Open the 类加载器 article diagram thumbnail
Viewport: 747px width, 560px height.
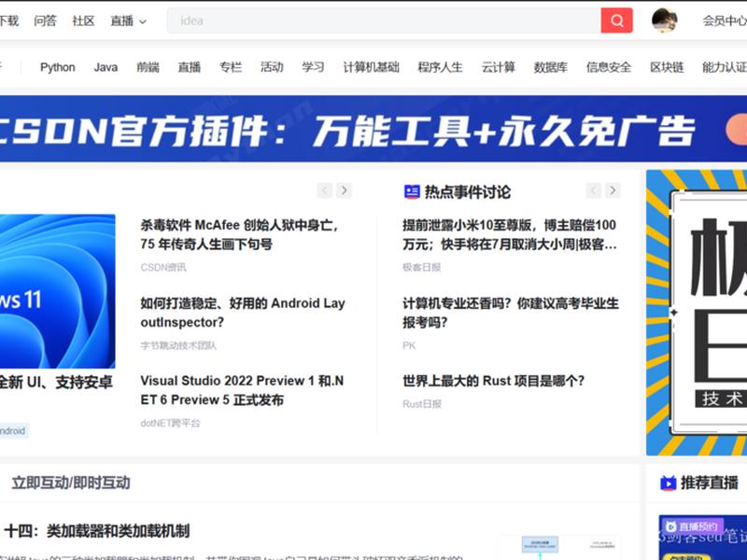point(558,548)
